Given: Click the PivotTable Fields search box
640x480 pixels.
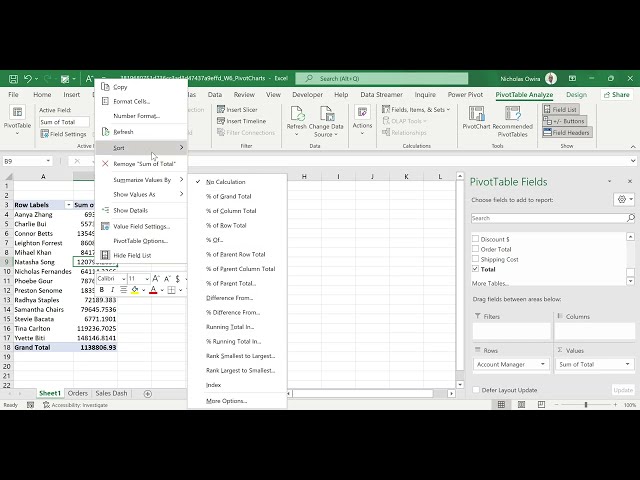Looking at the screenshot, I should (x=549, y=218).
